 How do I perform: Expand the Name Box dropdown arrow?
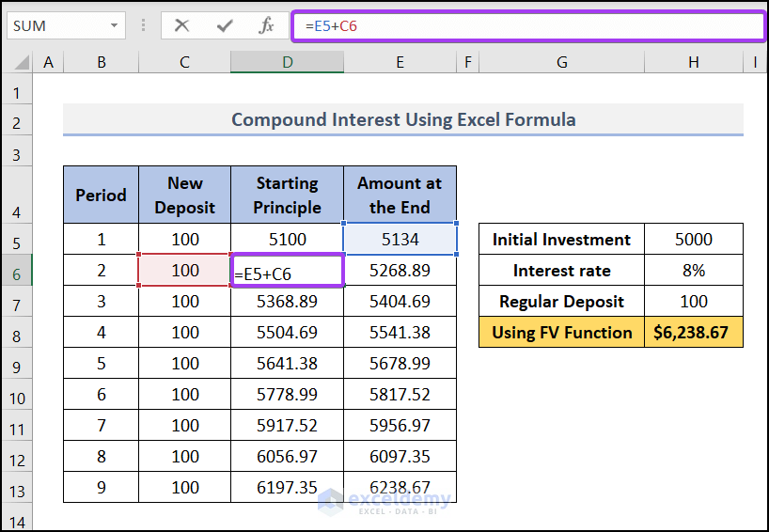(x=115, y=25)
